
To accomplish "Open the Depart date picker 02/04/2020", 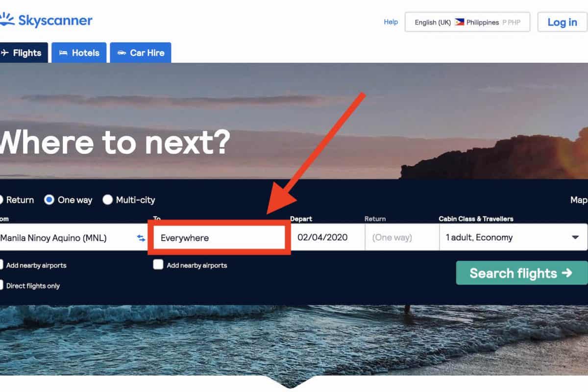I will pyautogui.click(x=328, y=237).
